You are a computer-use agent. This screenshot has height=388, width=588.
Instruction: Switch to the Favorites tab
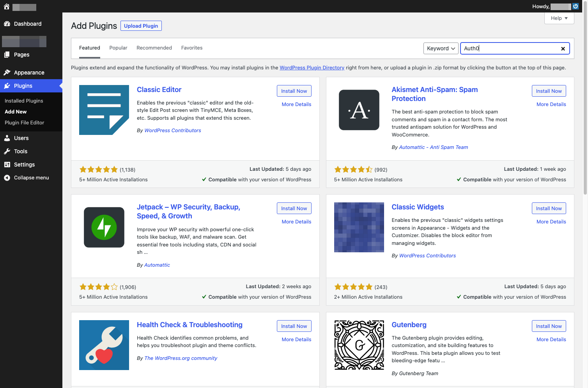[192, 48]
